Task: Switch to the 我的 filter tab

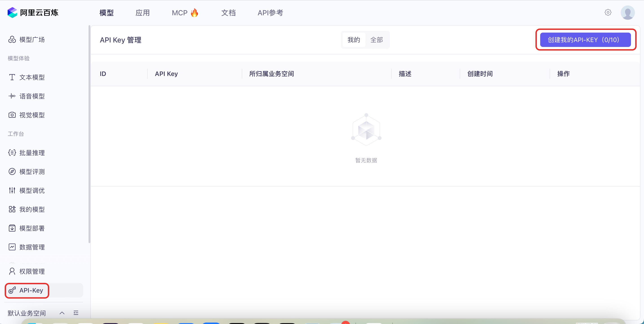Action: pos(353,40)
